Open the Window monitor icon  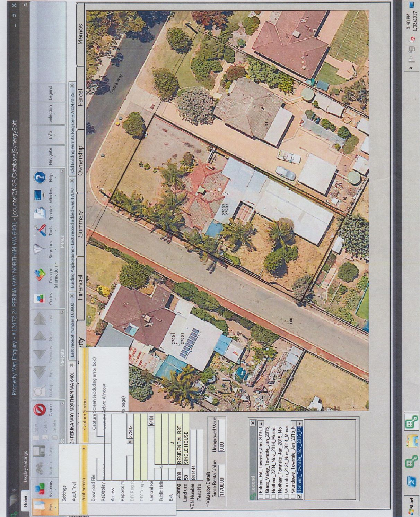[41, 193]
